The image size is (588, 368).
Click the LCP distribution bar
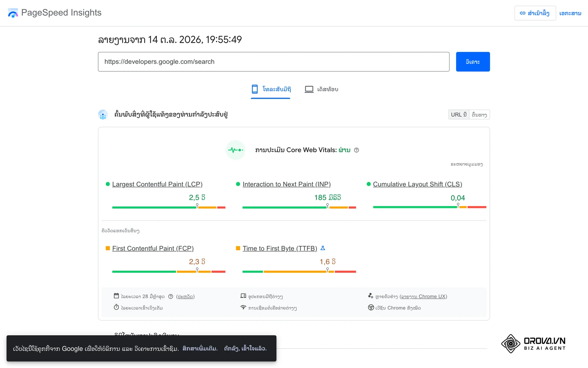coord(169,207)
